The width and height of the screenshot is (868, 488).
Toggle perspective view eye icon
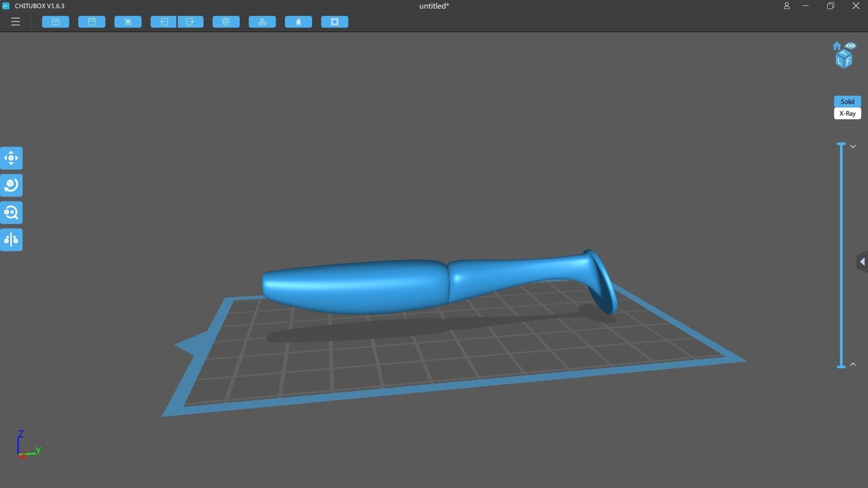pyautogui.click(x=850, y=46)
